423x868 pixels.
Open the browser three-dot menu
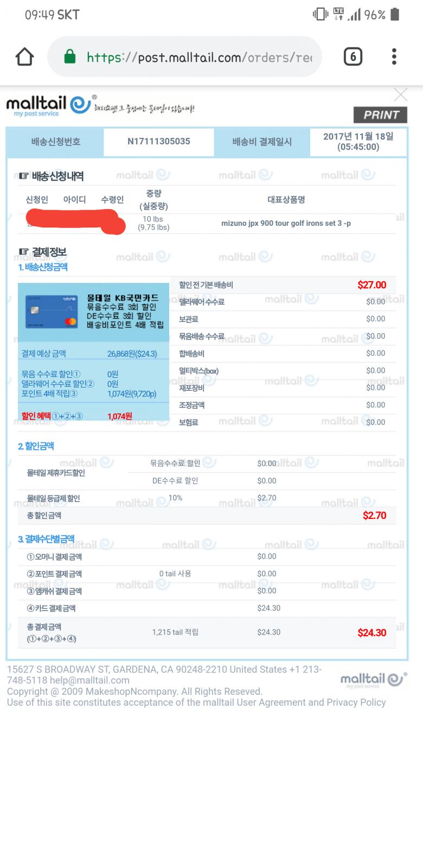[394, 56]
